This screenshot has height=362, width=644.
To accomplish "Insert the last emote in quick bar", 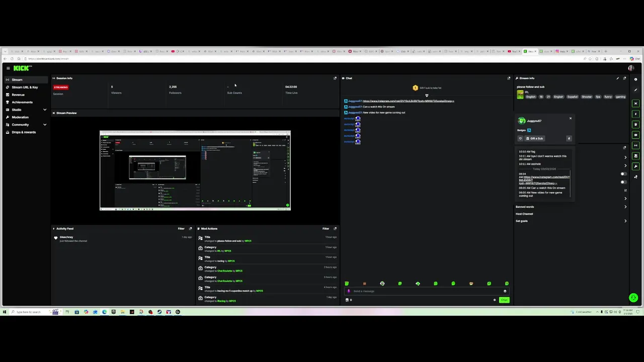I will point(507,284).
